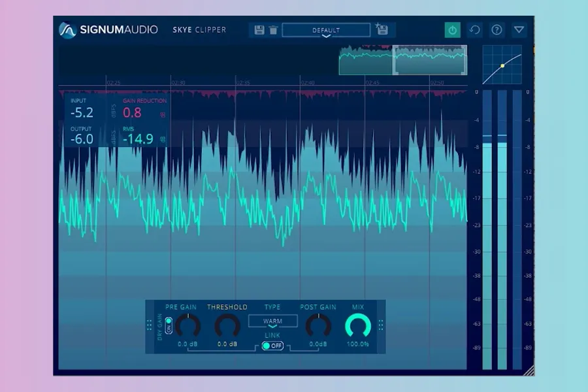Click the Pre Gain knob

point(188,325)
